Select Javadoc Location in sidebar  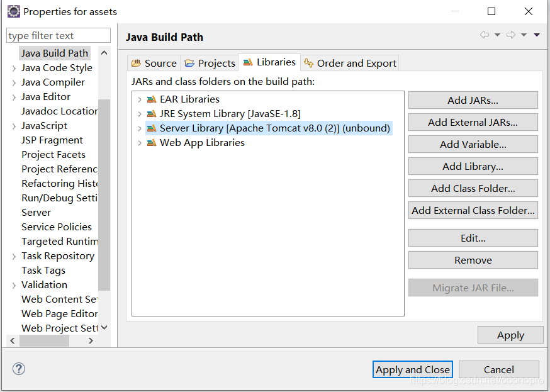click(59, 111)
